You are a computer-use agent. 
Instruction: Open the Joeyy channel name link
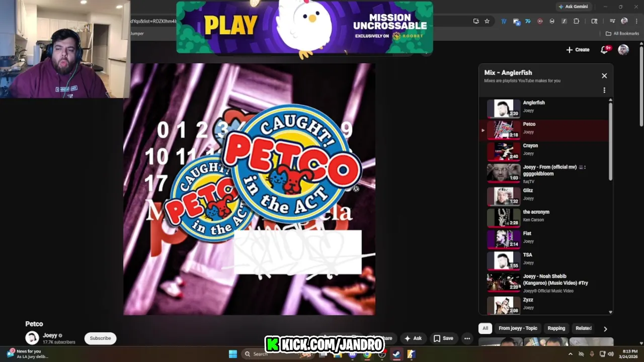(x=50, y=335)
